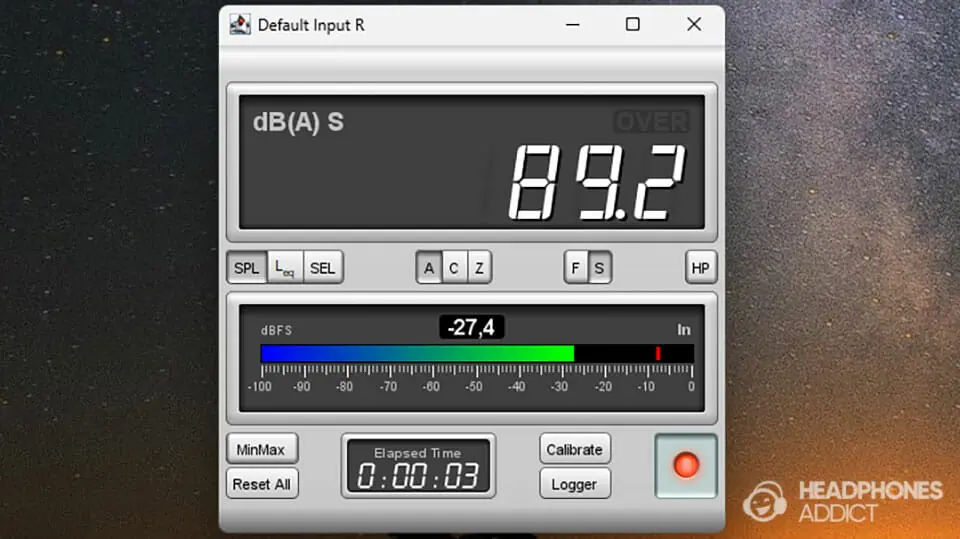Click the OVER overload indicator
The height and width of the screenshot is (539, 960).
point(651,122)
